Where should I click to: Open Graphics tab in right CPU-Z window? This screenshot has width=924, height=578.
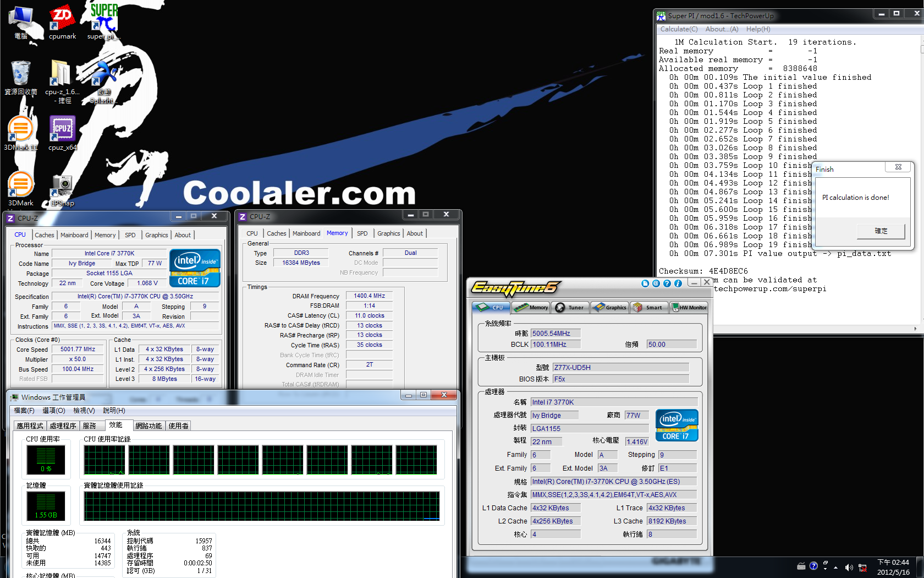coord(388,233)
